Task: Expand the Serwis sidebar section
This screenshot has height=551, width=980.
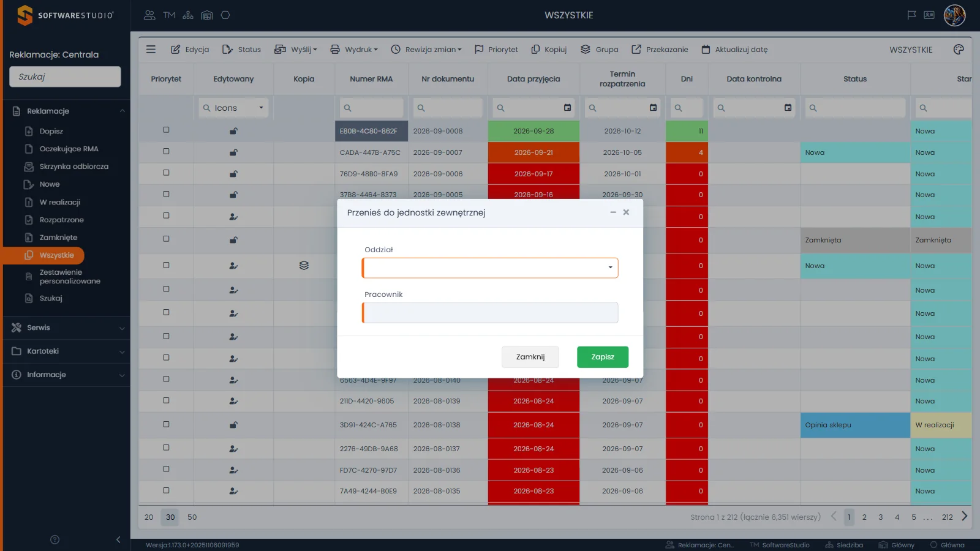Action: (x=67, y=328)
